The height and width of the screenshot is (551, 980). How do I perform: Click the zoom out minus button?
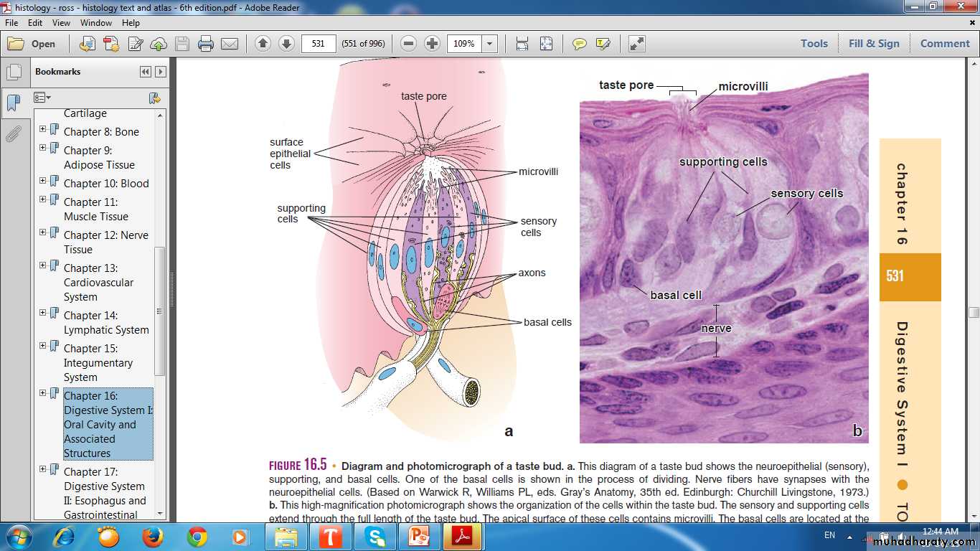[x=408, y=44]
